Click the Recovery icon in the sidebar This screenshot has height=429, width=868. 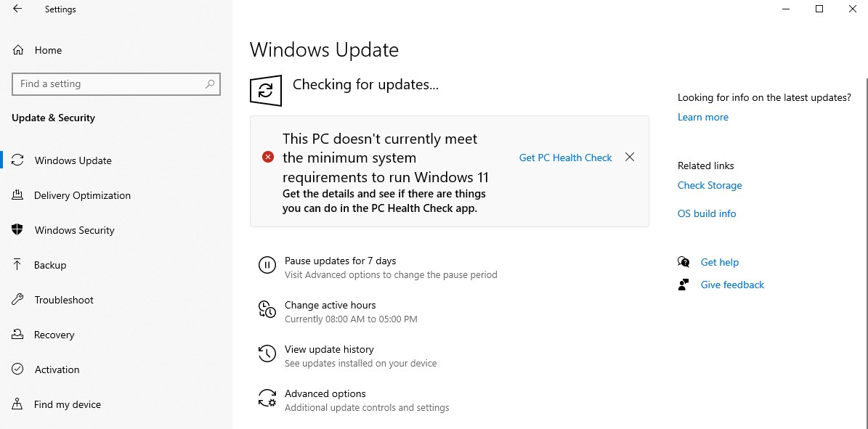point(18,335)
